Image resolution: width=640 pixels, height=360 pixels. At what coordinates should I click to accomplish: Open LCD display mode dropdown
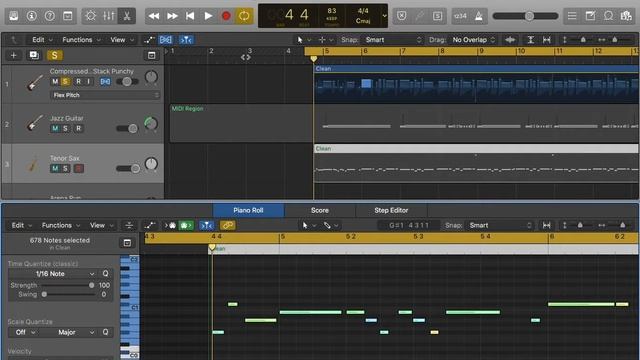(x=384, y=16)
